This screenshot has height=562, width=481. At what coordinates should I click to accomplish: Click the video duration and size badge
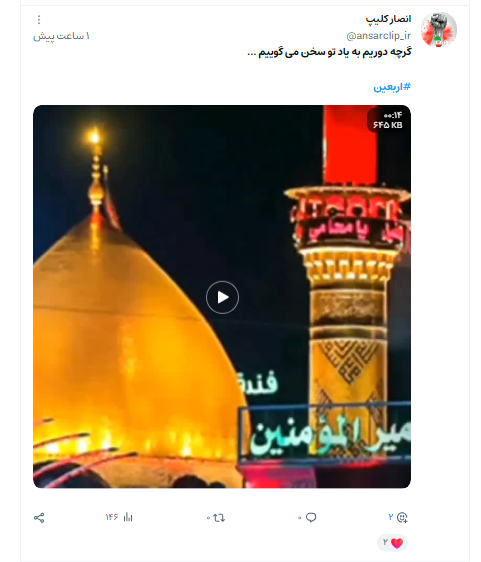tap(388, 120)
